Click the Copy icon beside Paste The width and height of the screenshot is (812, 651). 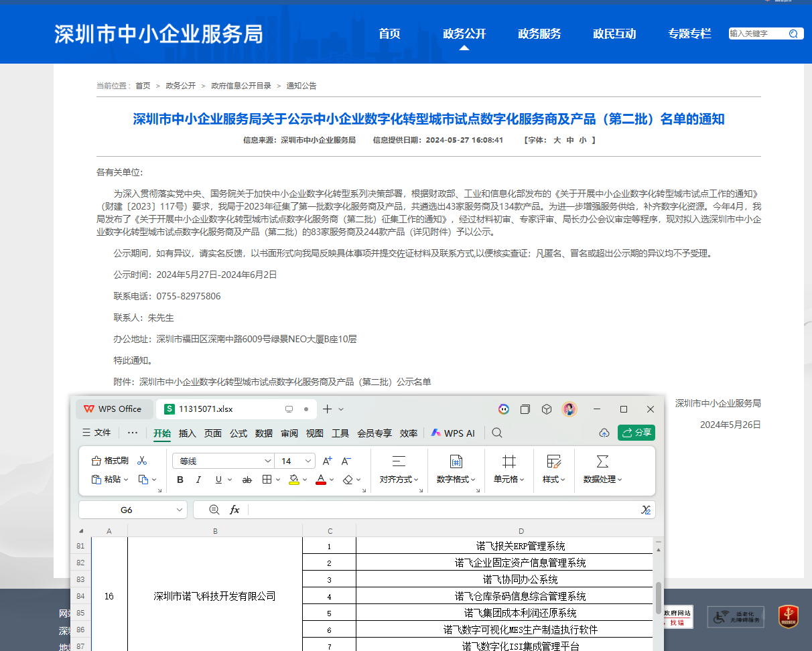[143, 480]
